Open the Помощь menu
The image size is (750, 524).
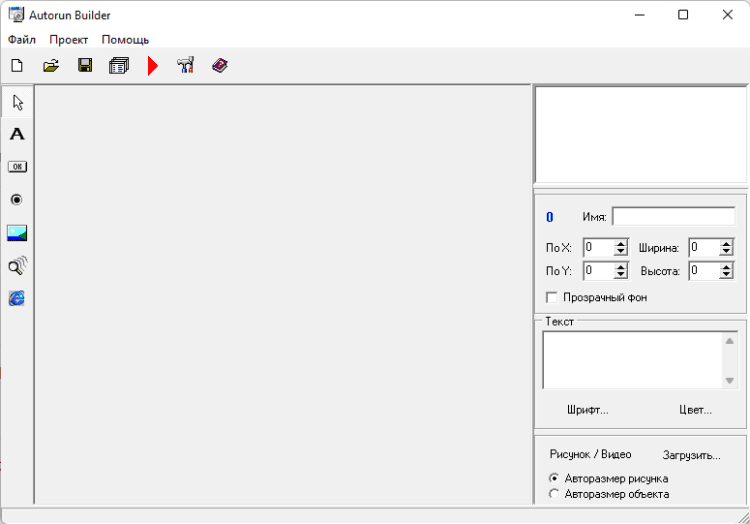(125, 40)
